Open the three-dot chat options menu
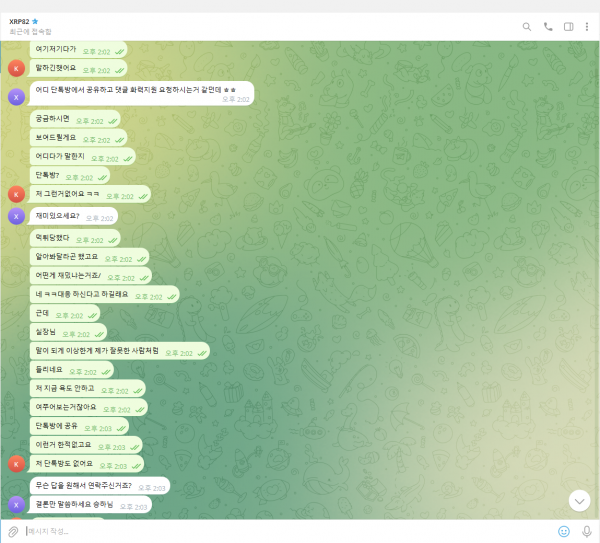 587,27
